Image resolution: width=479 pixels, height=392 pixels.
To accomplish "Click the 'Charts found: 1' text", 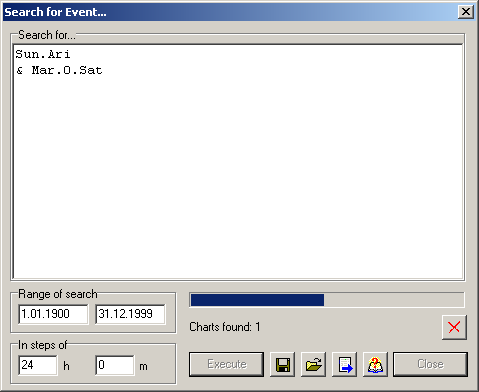I will click(x=225, y=327).
